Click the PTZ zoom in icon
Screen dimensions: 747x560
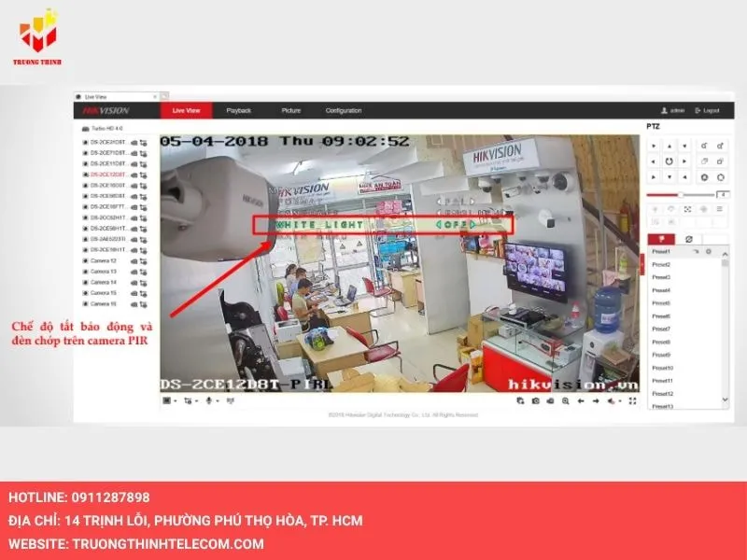pyautogui.click(x=702, y=146)
